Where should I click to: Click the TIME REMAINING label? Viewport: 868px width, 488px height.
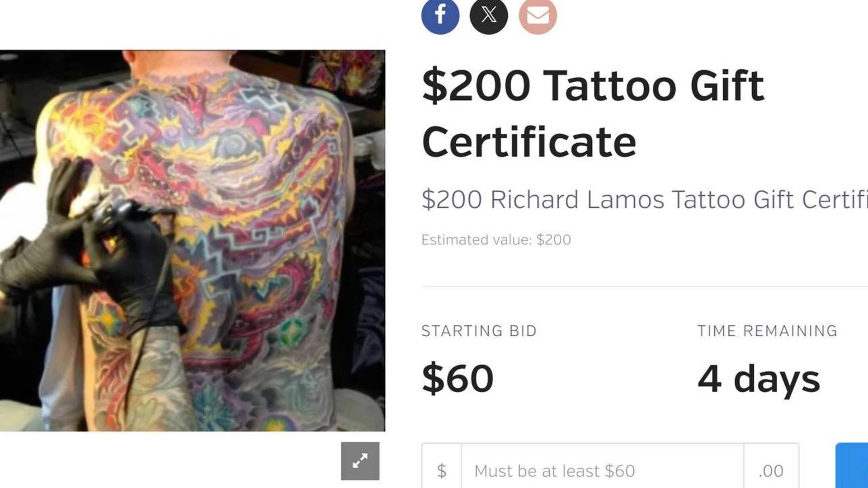[767, 331]
